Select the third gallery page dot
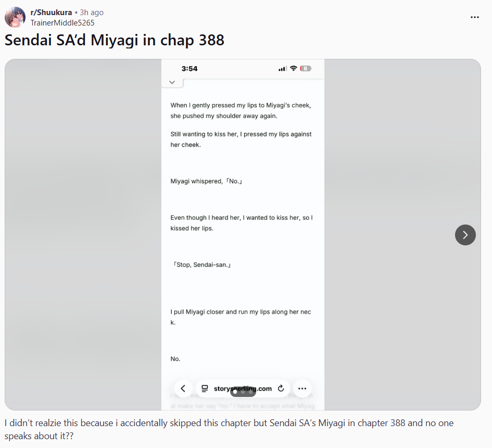 [251, 392]
